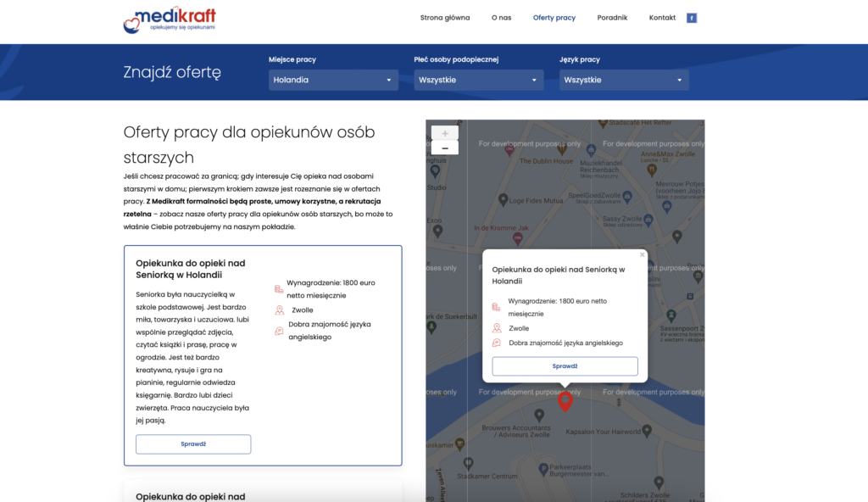Open the Język pracy dropdown

[x=624, y=80]
